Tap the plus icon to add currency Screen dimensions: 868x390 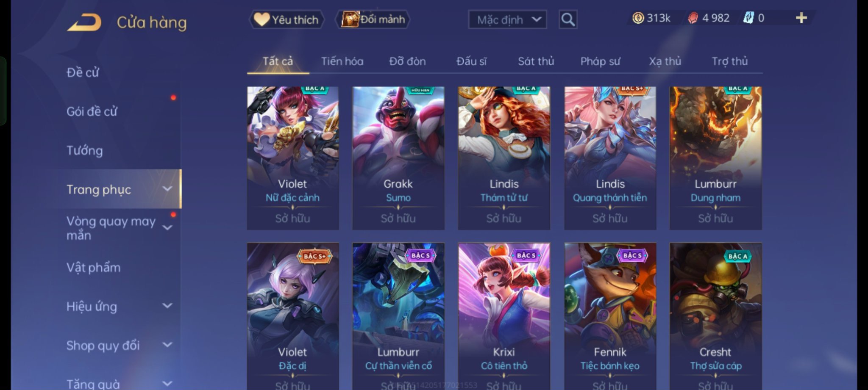[x=801, y=18]
